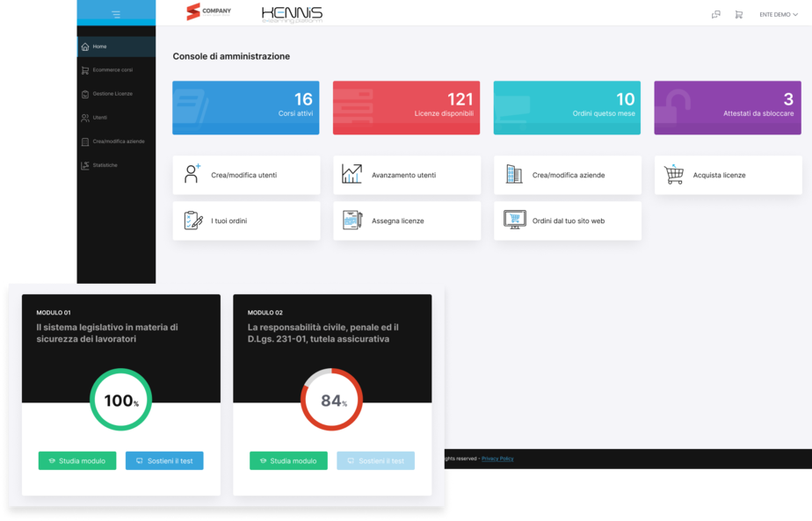Click Sostieni il test for Modulo 01

[164, 460]
